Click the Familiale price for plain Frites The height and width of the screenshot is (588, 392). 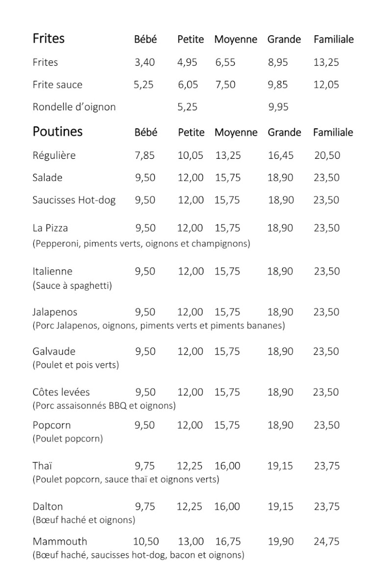click(x=326, y=62)
